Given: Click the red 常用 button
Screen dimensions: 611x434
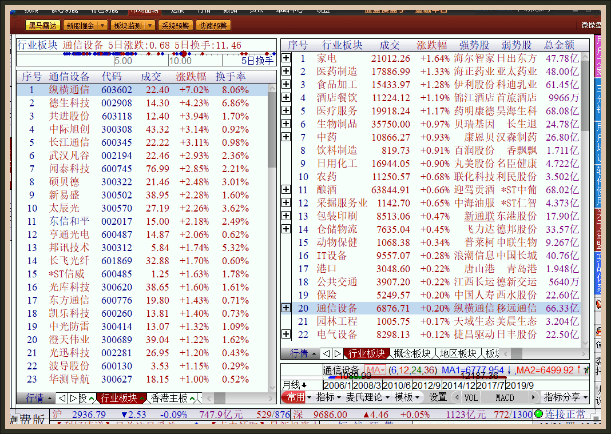Looking at the screenshot, I should [x=295, y=397].
